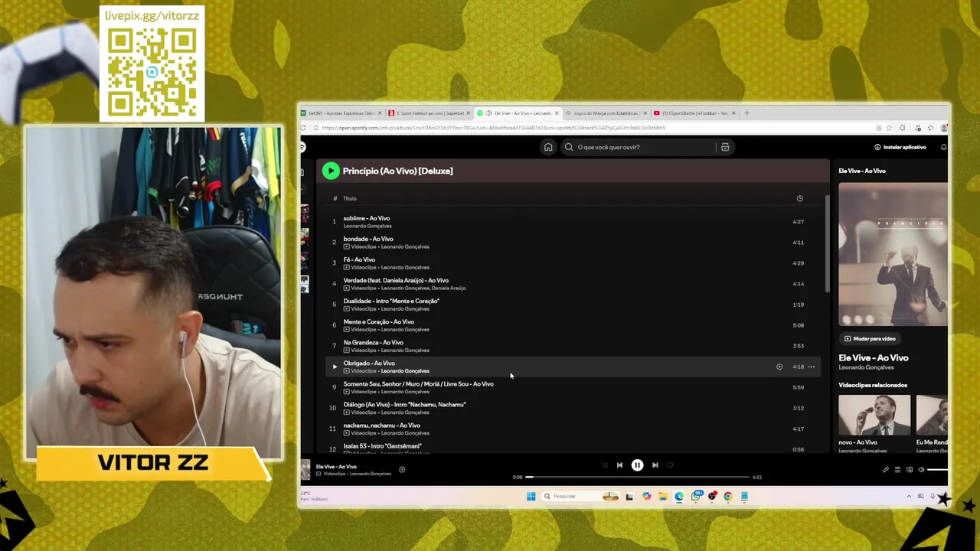Open Microsoft Edge from taskbar
This screenshot has width=980, height=551.
click(678, 496)
